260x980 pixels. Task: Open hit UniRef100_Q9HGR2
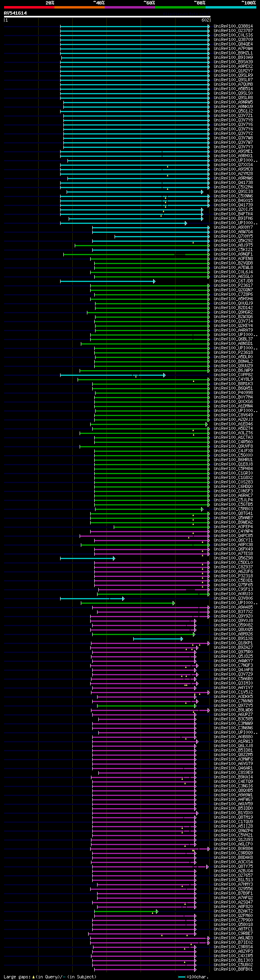click(233, 312)
